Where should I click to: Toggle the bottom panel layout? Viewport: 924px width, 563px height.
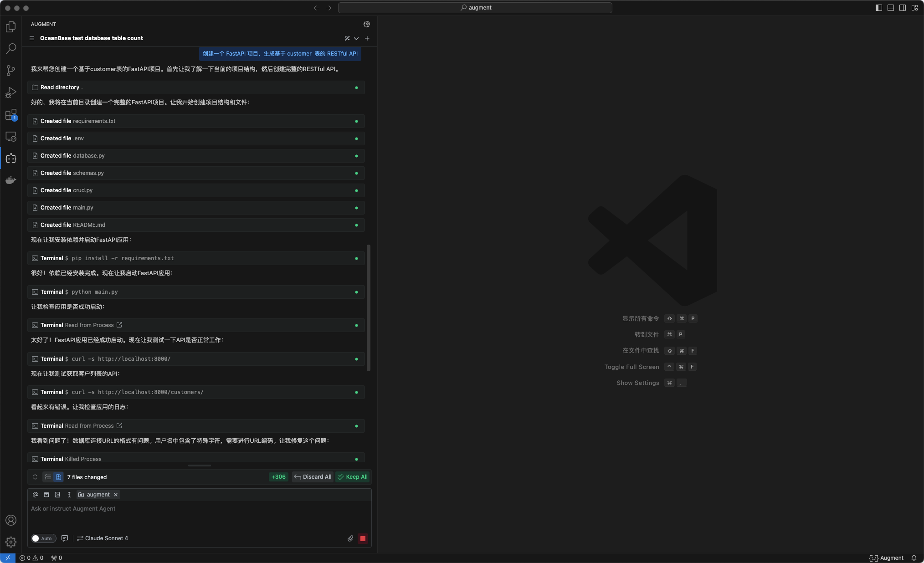(891, 8)
